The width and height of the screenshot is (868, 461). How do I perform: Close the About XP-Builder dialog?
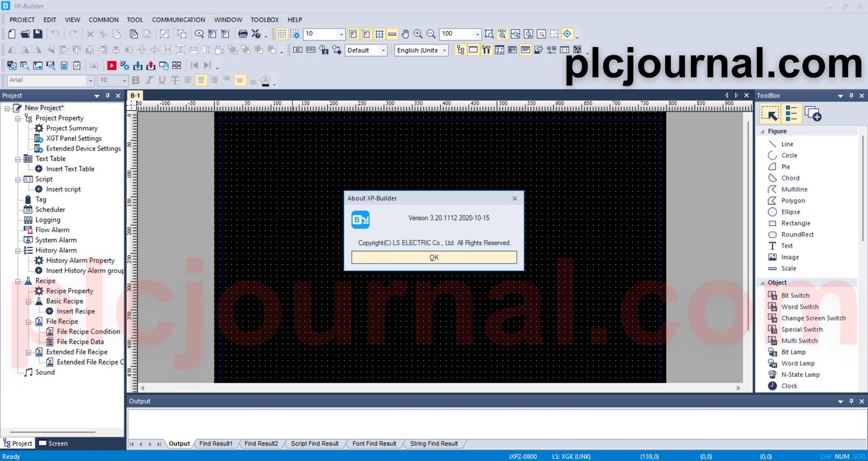point(515,199)
